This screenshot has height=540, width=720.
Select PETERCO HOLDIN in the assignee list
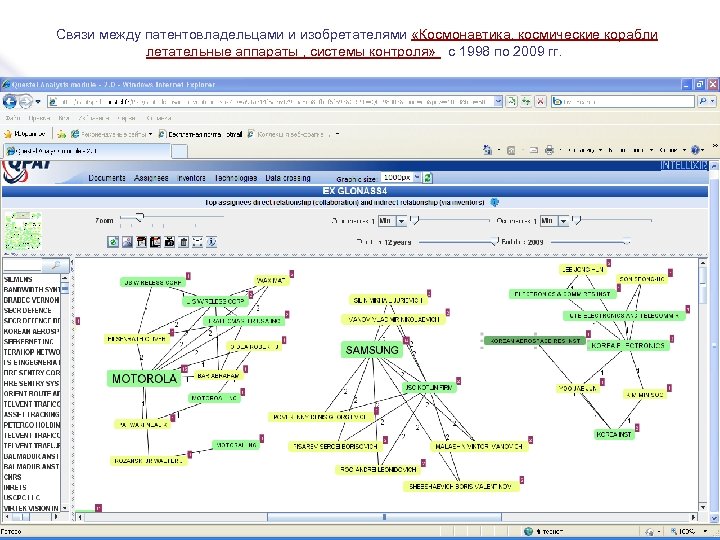point(32,425)
